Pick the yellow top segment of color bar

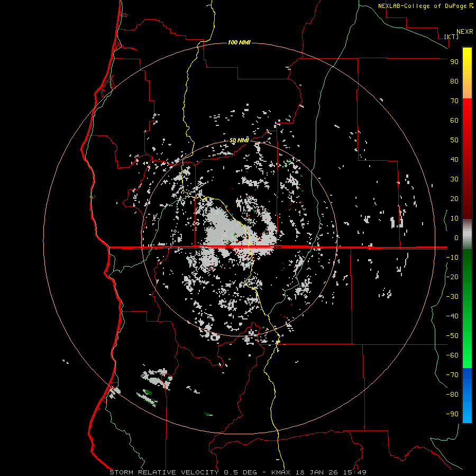click(x=467, y=73)
